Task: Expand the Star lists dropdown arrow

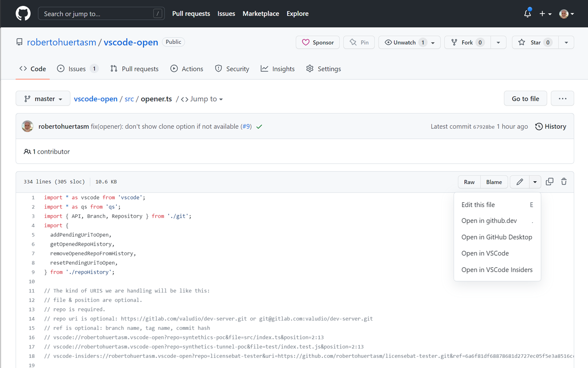Action: (x=566, y=42)
